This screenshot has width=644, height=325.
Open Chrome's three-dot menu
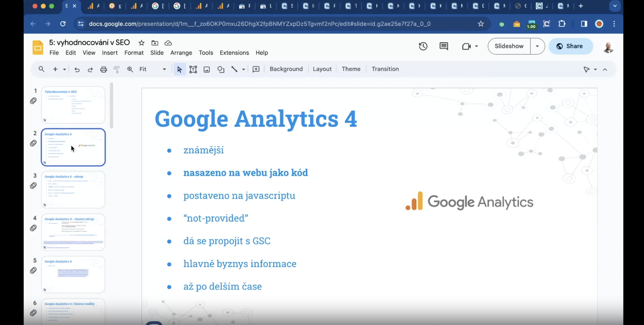614,24
